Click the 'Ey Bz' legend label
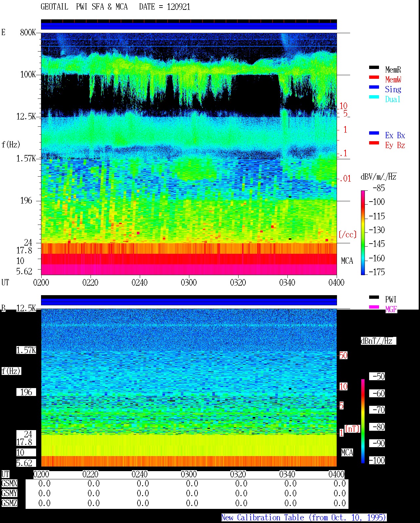This screenshot has width=420, height=523. 395,145
